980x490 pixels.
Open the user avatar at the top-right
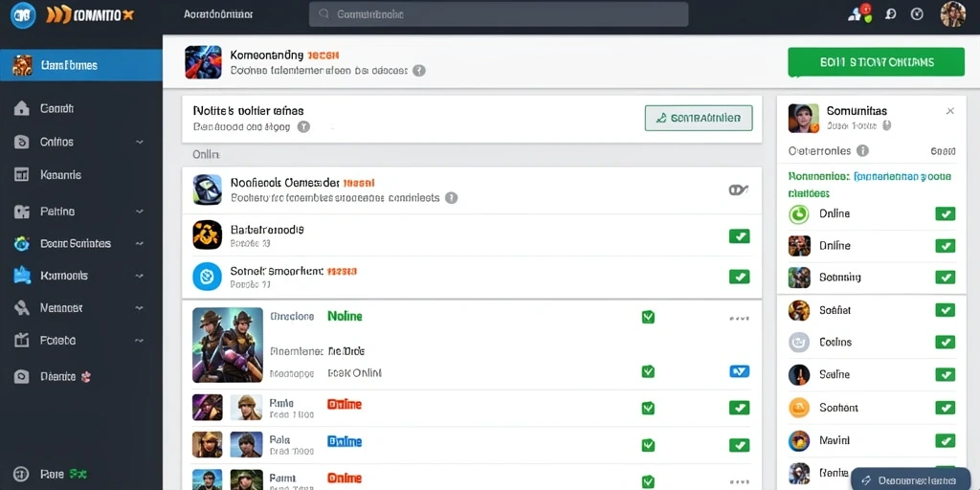[952, 13]
